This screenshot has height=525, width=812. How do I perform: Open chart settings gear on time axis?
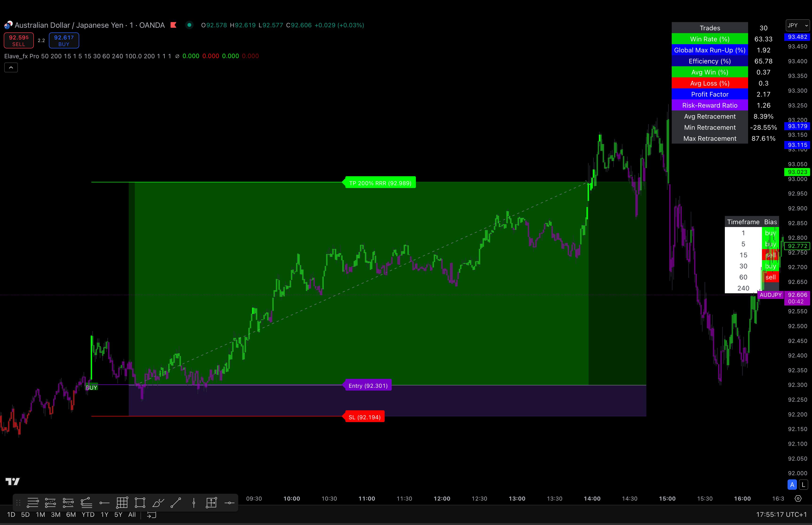tap(798, 498)
